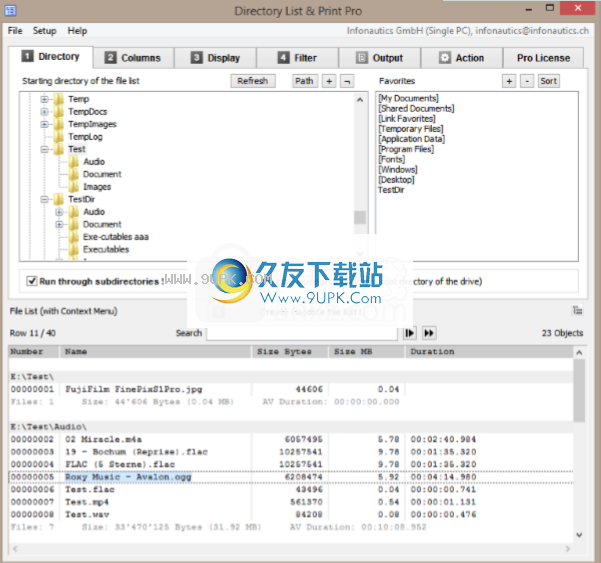This screenshot has width=601, height=563.
Task: Select the TestDir folder icon
Action: click(x=59, y=199)
